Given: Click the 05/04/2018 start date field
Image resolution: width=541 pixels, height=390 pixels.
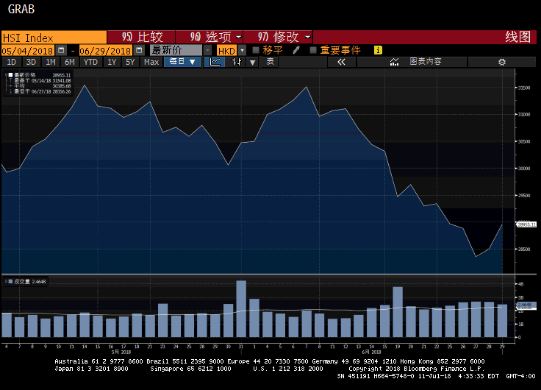Looking at the screenshot, I should (28, 51).
